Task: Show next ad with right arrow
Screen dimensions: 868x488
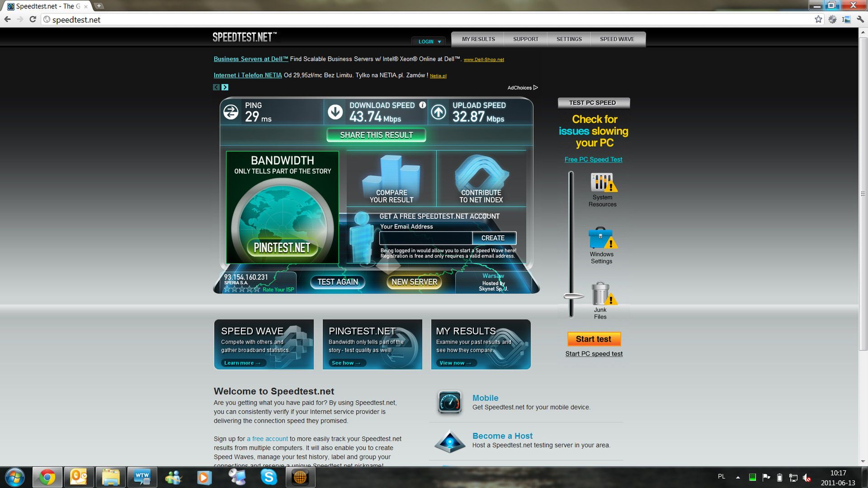Action: coord(225,87)
